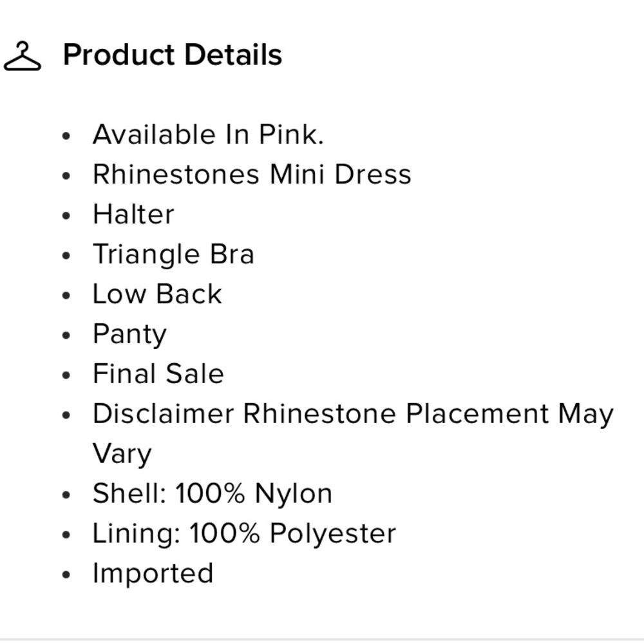This screenshot has width=644, height=644.
Task: Click the bullet point before 'Halter'
Action: [x=67, y=216]
